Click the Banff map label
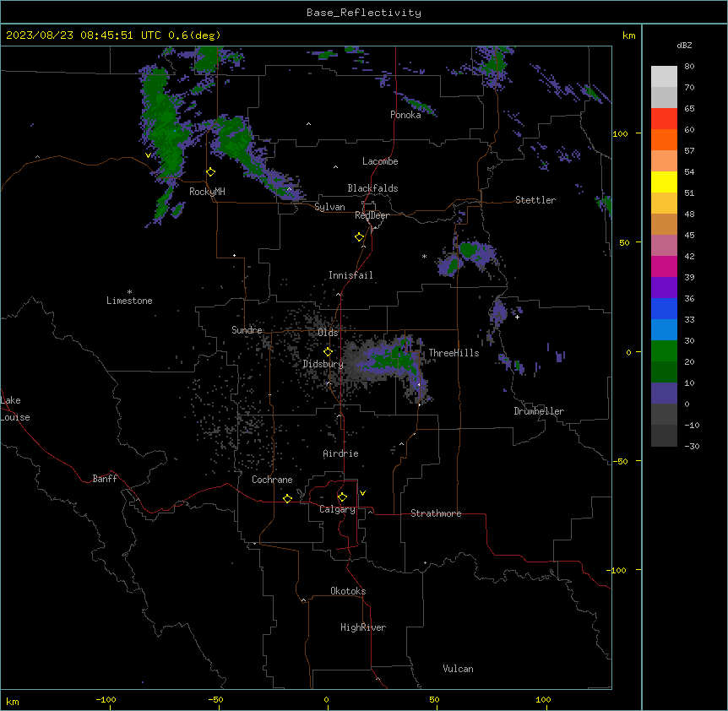Screen dimensions: 728x711 105,479
